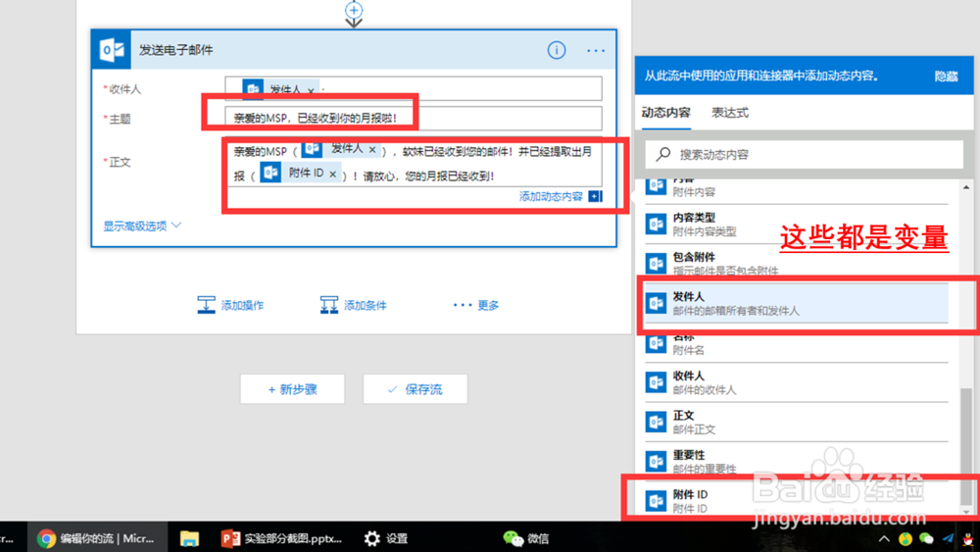Image resolution: width=980 pixels, height=552 pixels.
Task: Expand 显示高级选项 options
Action: pos(142,226)
